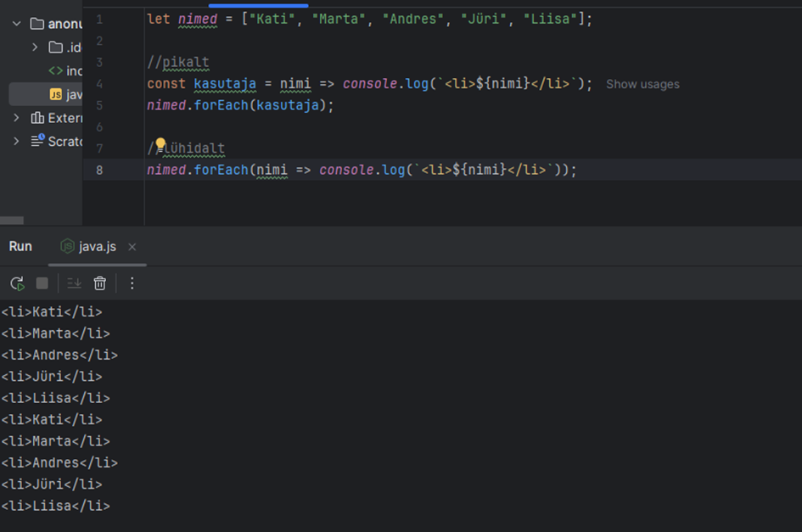Click the Rerun java.js button
Screen dimensions: 802x532
17,283
